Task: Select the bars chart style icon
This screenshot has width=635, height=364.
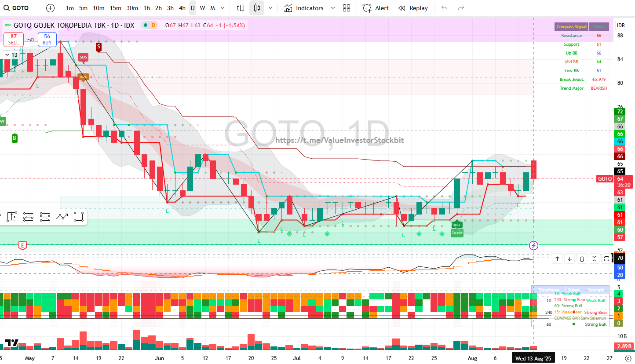Action: (241, 8)
